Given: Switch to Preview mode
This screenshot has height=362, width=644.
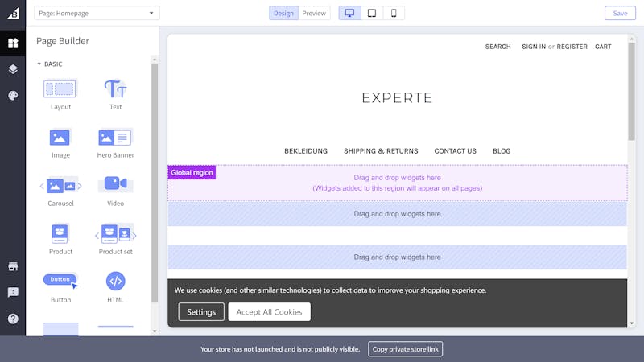Looking at the screenshot, I should pyautogui.click(x=314, y=13).
